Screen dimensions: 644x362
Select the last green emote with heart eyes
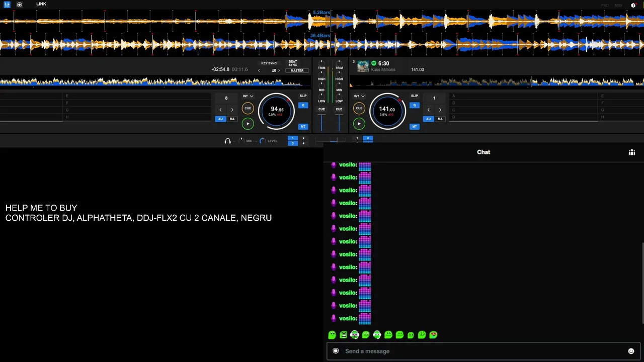(x=433, y=335)
